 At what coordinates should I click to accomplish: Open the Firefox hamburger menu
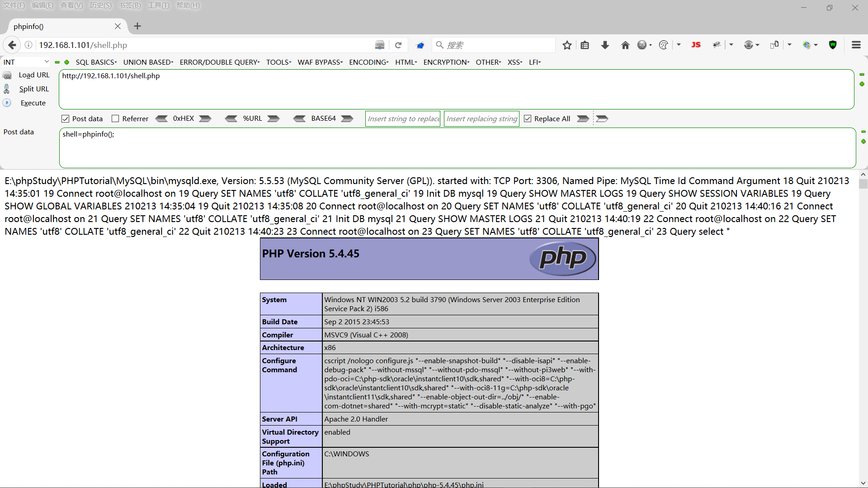click(x=857, y=45)
